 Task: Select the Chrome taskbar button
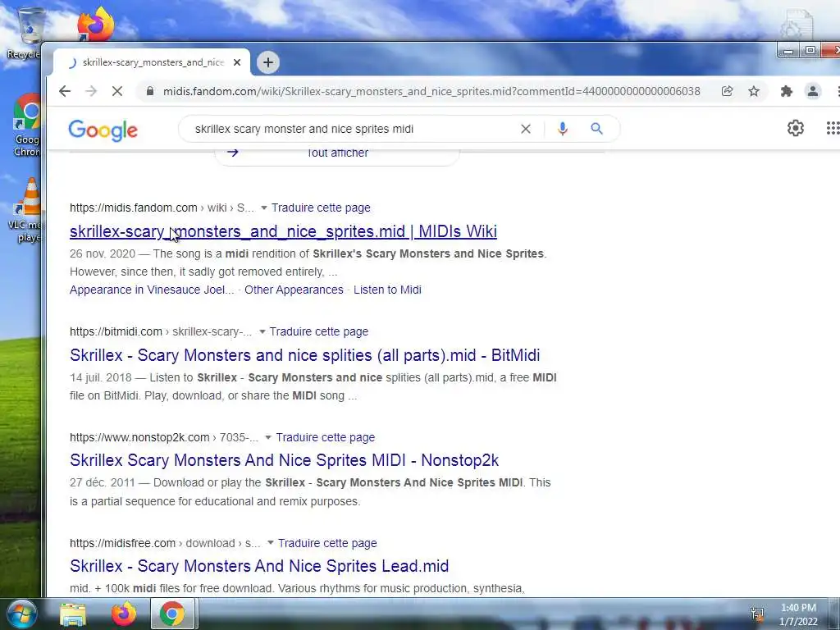[172, 614]
